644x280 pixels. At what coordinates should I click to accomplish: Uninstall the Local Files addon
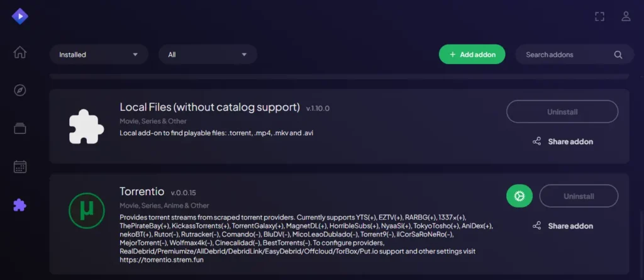[x=562, y=112]
